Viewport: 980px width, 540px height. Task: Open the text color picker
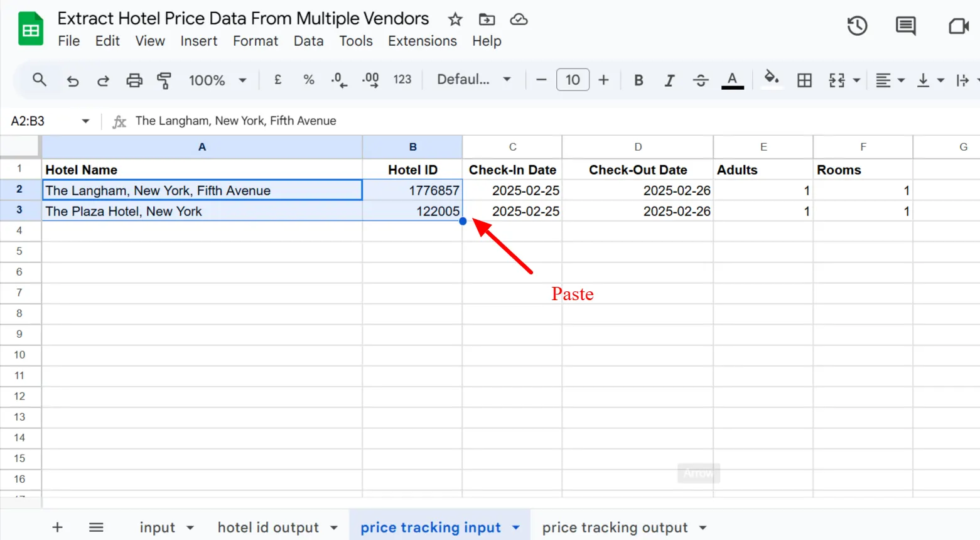[x=732, y=80]
